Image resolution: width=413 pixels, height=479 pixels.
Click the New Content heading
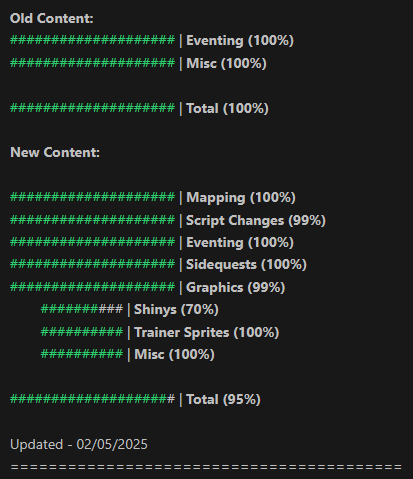click(55, 152)
